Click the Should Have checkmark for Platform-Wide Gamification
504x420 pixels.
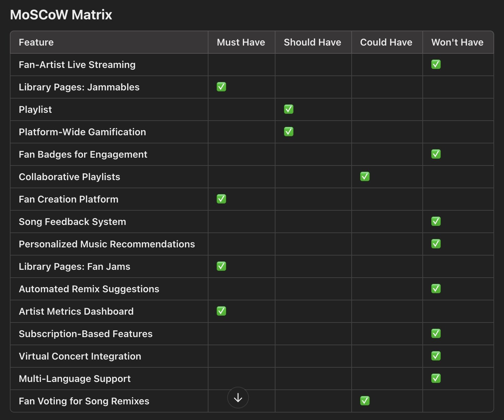click(289, 132)
